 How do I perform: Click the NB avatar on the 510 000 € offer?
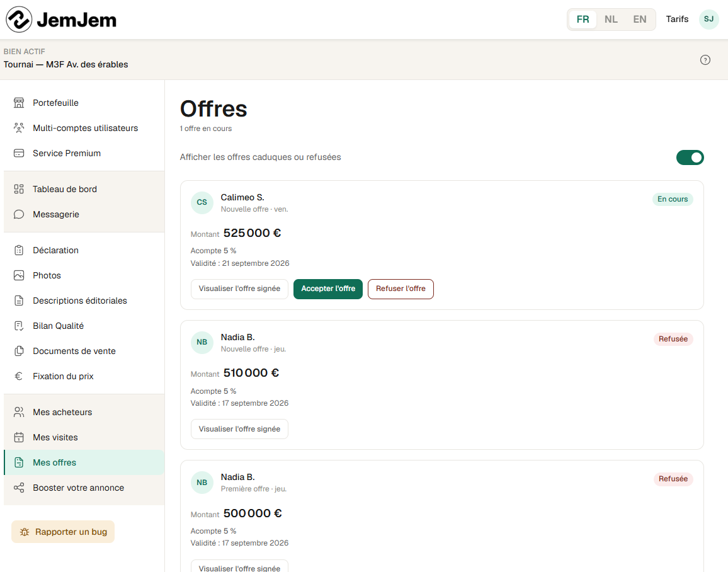(x=202, y=342)
